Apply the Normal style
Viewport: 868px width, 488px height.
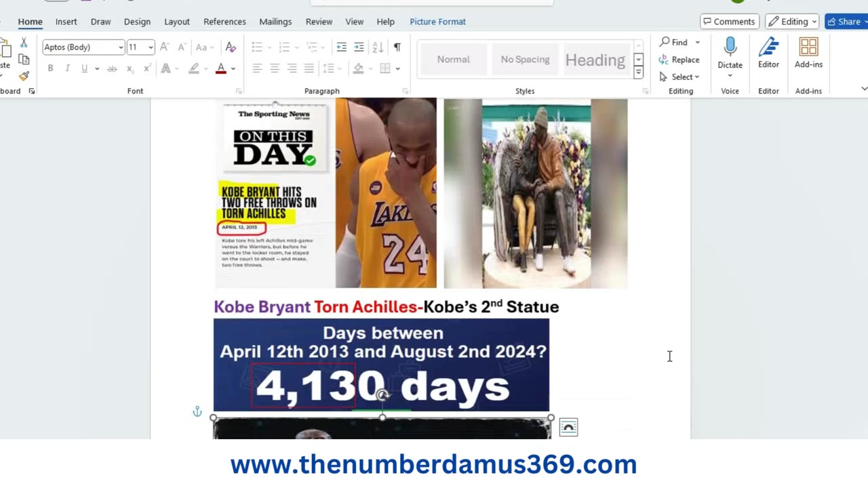pyautogui.click(x=453, y=60)
